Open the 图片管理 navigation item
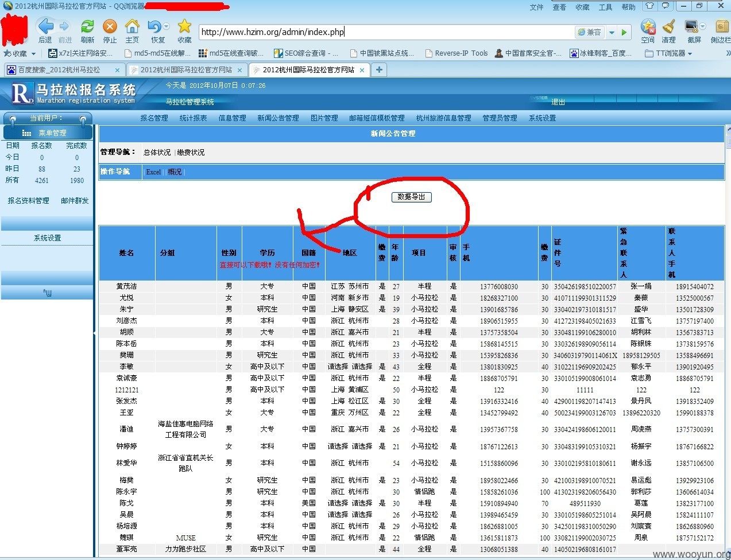 [x=324, y=118]
